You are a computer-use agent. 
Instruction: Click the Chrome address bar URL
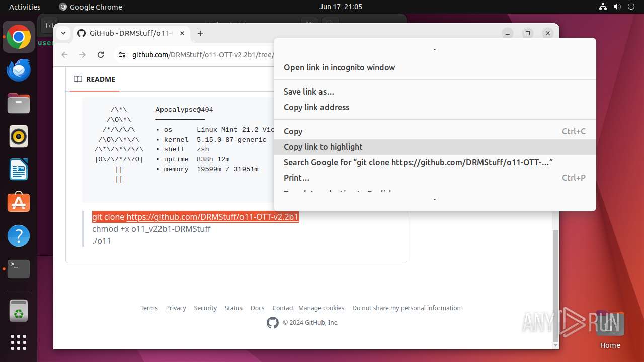tap(203, 55)
